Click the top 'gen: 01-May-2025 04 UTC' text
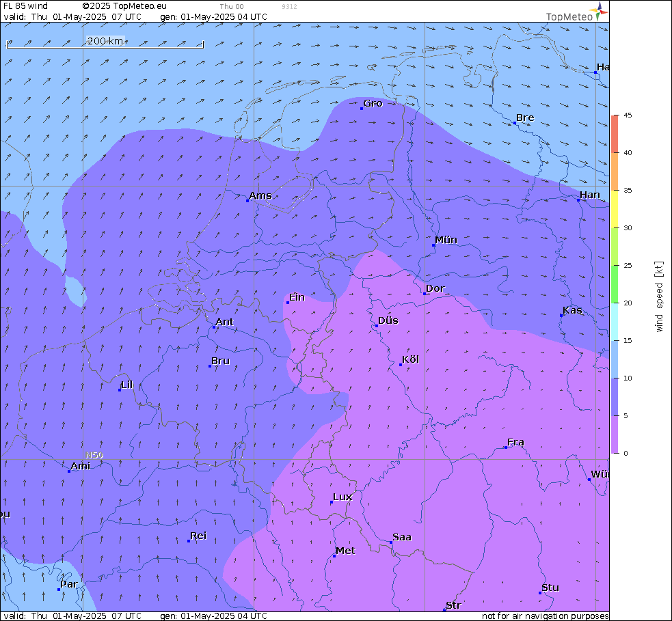Viewport: 672px width, 621px height. click(x=213, y=16)
